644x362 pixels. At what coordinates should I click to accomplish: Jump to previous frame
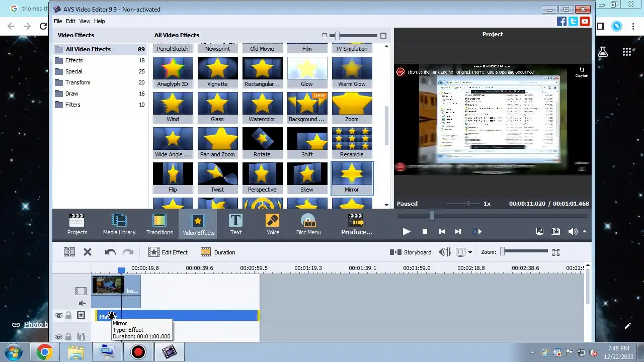click(x=442, y=231)
